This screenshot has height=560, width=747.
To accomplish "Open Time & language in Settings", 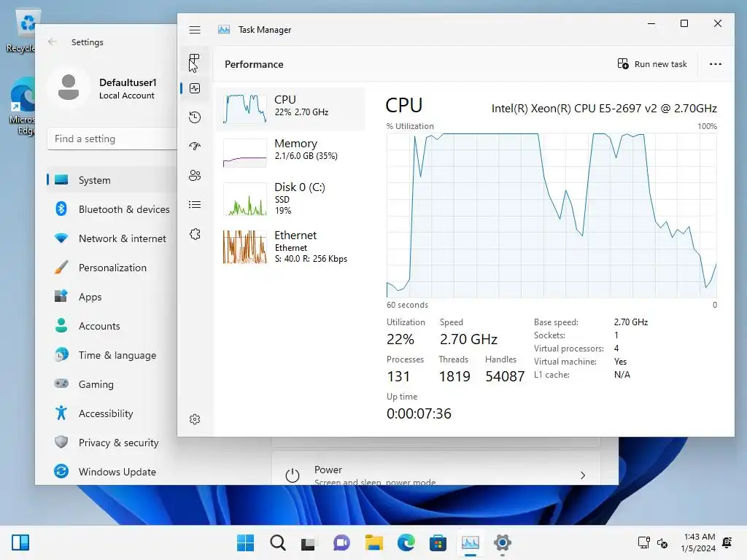I will pos(112,355).
